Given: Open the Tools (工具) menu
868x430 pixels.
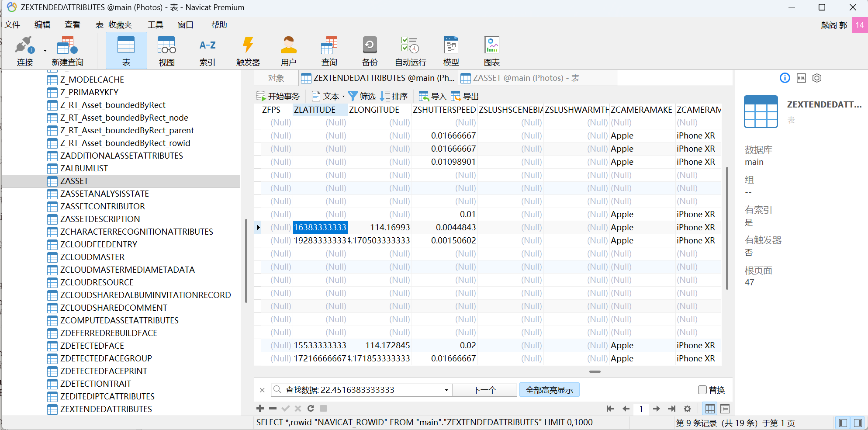Looking at the screenshot, I should tap(155, 25).
